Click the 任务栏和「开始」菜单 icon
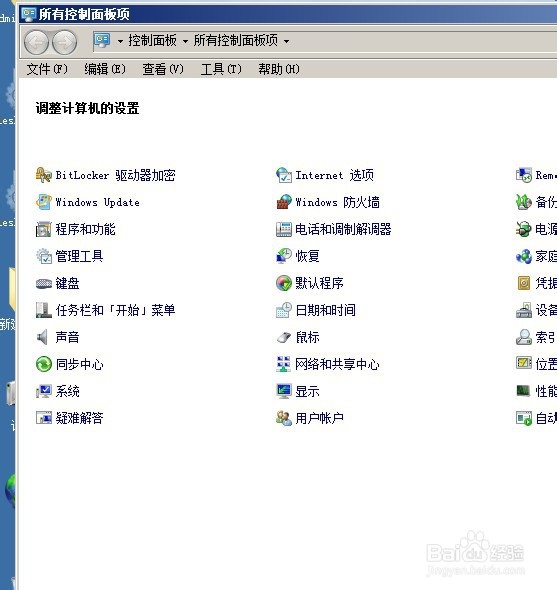Image resolution: width=557 pixels, height=590 pixels. click(43, 310)
